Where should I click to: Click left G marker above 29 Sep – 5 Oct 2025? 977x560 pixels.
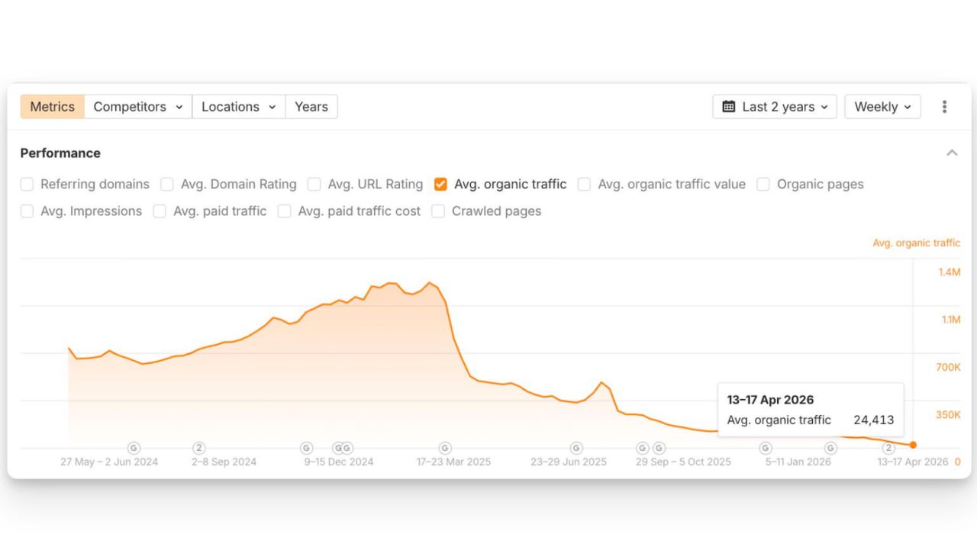(x=643, y=448)
